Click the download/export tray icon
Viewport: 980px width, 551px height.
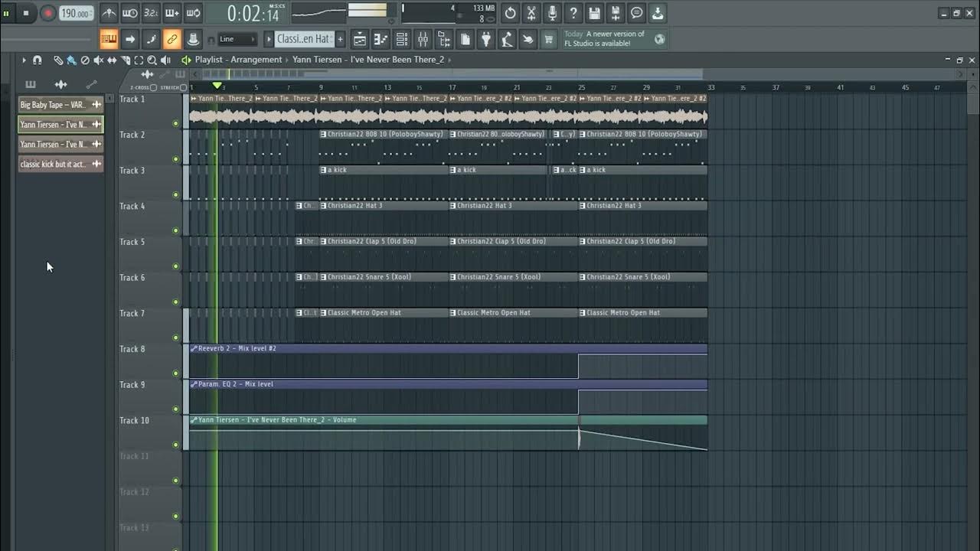(658, 13)
